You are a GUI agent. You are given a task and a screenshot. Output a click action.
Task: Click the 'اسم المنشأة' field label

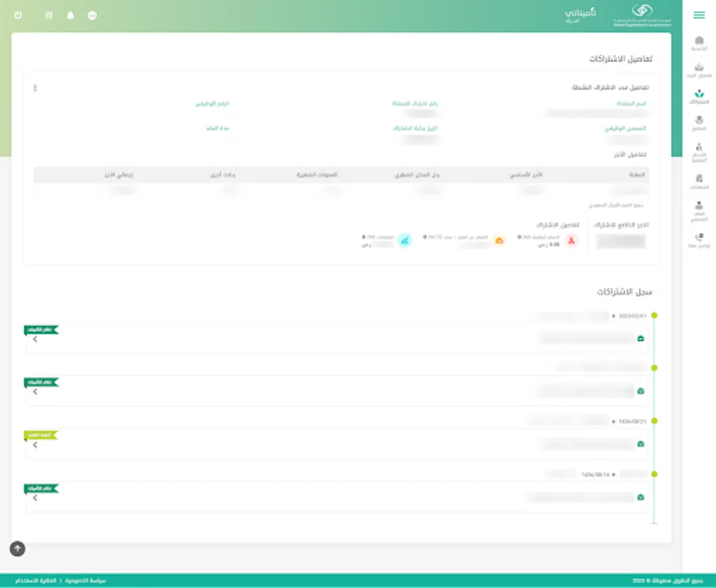[x=632, y=103]
